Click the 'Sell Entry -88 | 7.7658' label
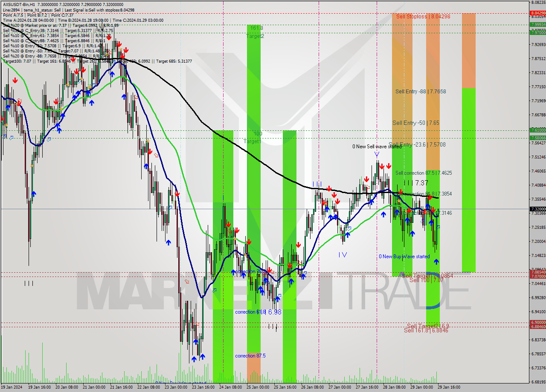546x392 pixels. click(421, 91)
